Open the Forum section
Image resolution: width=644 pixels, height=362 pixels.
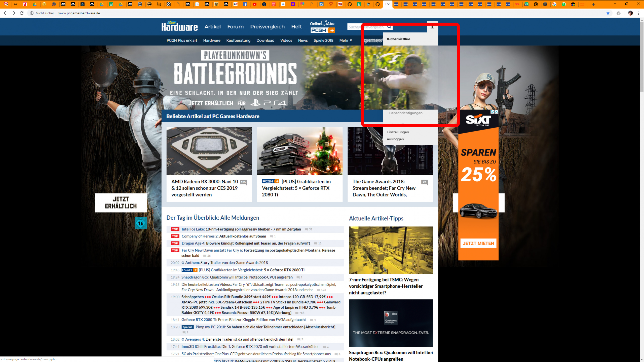click(235, 27)
